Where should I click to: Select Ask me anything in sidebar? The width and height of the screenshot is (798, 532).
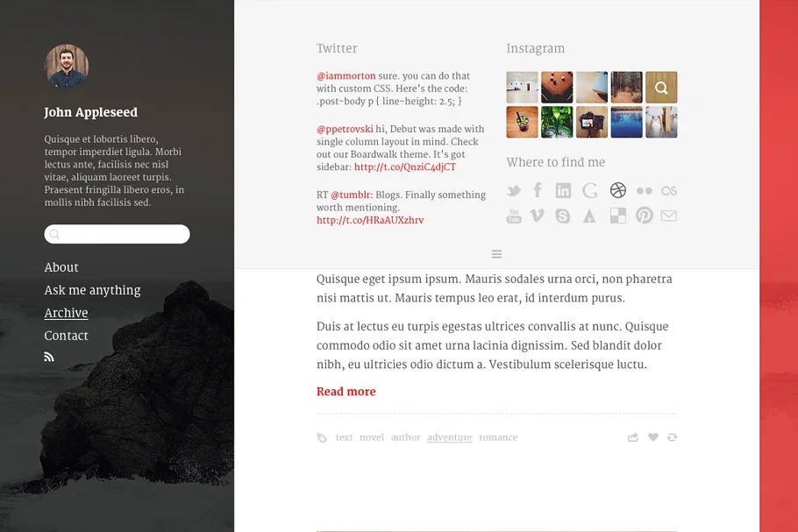(92, 290)
